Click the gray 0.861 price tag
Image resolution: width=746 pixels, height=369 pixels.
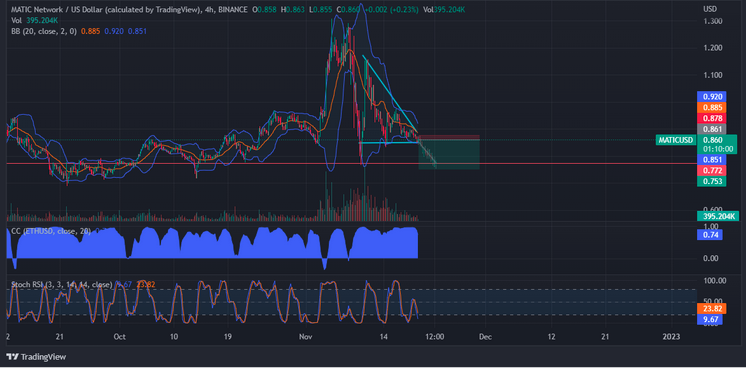[x=711, y=129]
